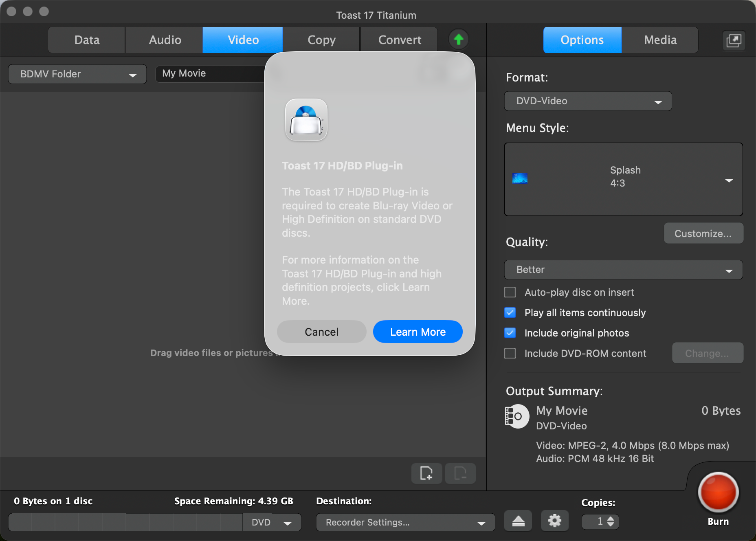Screen dimensions: 756x541
Task: Uncheck Play all items continuously
Action: pyautogui.click(x=510, y=313)
